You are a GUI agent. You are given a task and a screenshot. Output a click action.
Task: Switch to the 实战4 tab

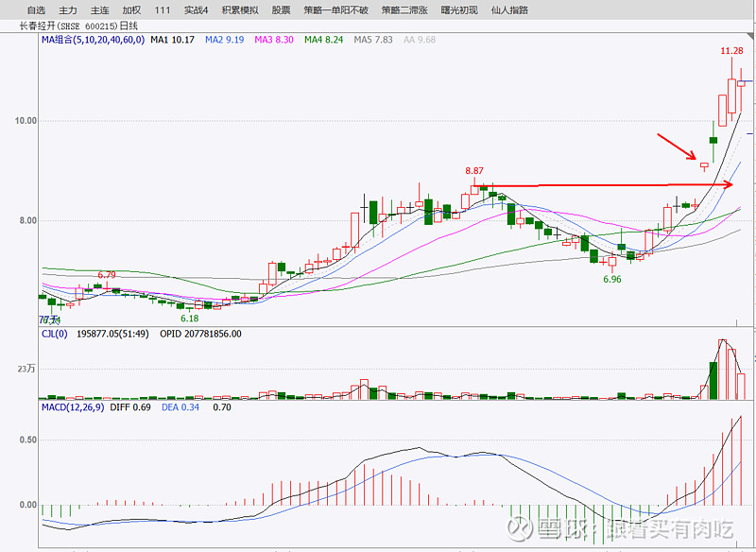pos(196,10)
